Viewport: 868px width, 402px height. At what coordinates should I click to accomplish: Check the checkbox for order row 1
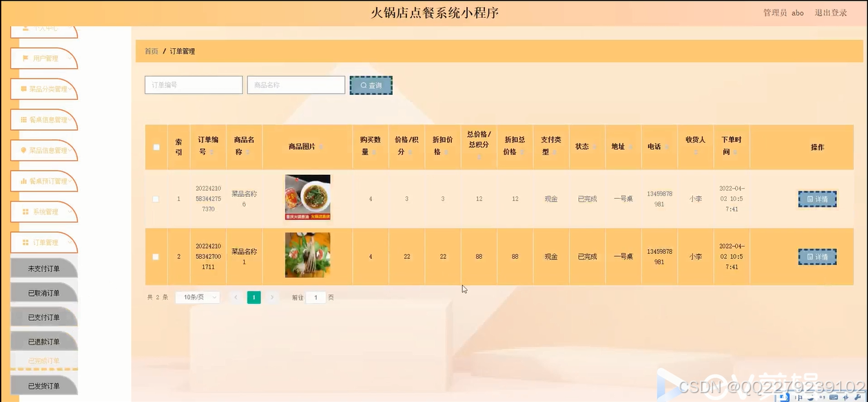coord(156,198)
